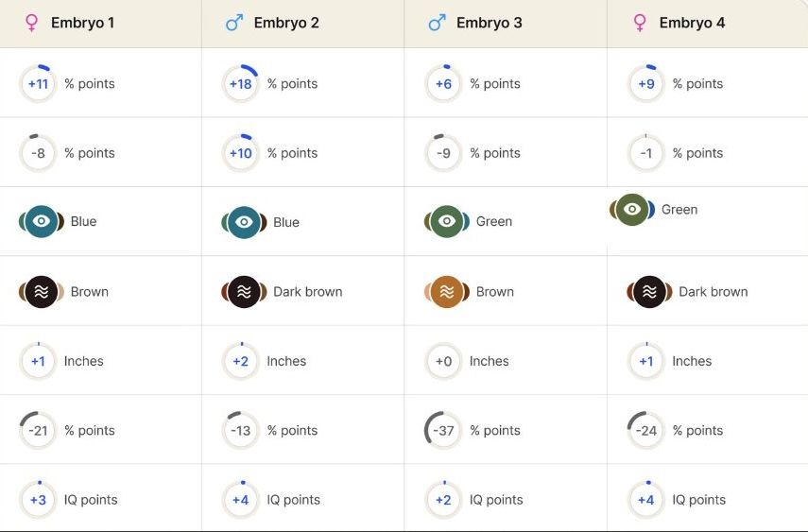Click the +4 IQ points dial for Embryo 4
Screen dimensions: 808x532
[x=646, y=500]
